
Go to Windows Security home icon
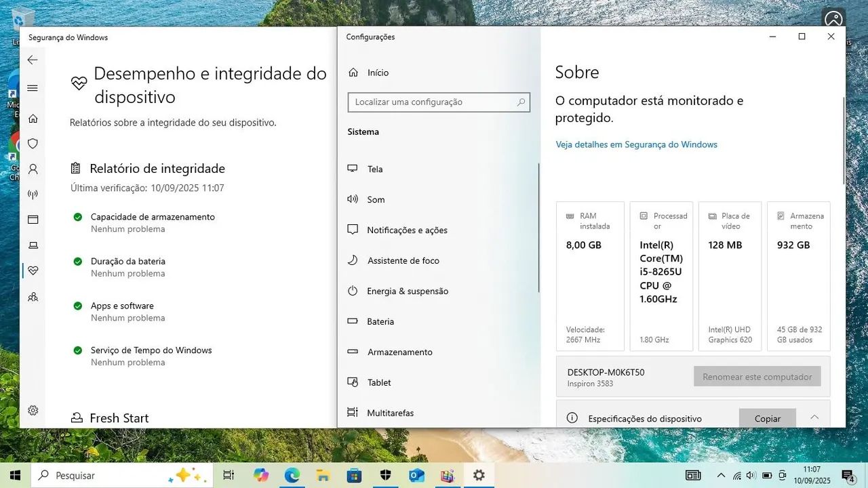33,119
